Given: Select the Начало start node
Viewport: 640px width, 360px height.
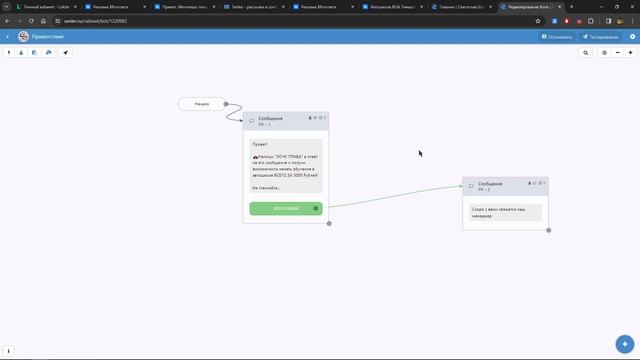Looking at the screenshot, I should coord(202,104).
